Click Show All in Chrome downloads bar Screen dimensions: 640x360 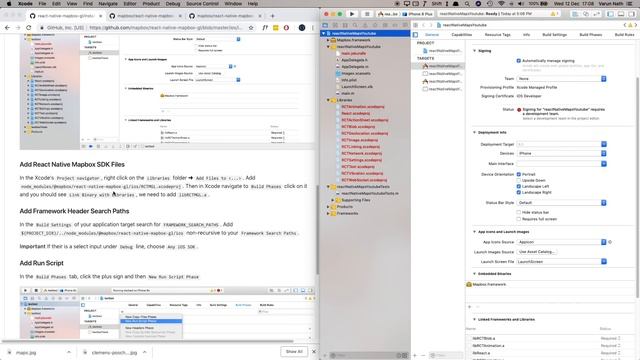[294, 351]
